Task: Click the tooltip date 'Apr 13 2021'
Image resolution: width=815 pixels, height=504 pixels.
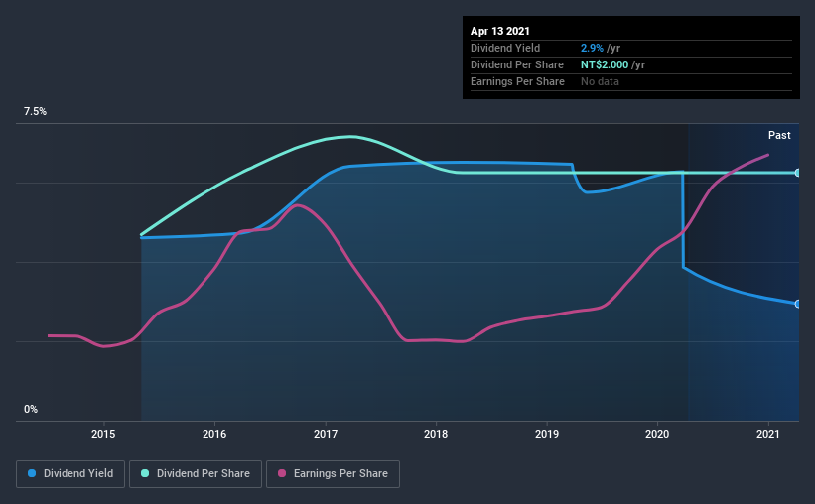Action: pos(500,31)
